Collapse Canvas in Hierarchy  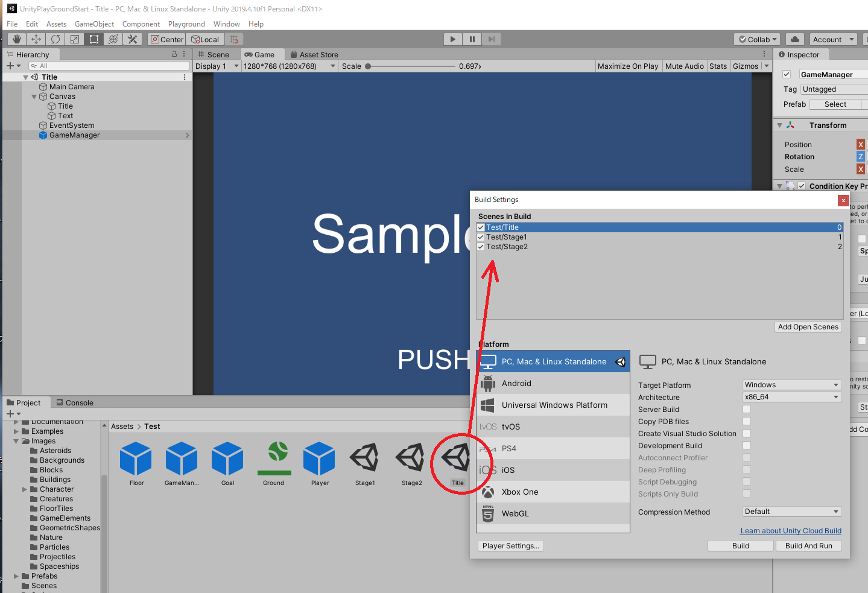[34, 97]
